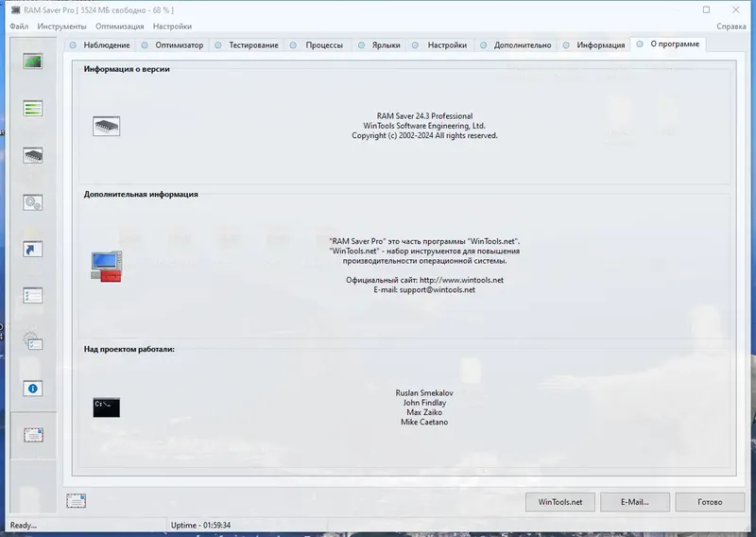Click the Информация о версии heading
The height and width of the screenshot is (537, 756).
click(127, 69)
